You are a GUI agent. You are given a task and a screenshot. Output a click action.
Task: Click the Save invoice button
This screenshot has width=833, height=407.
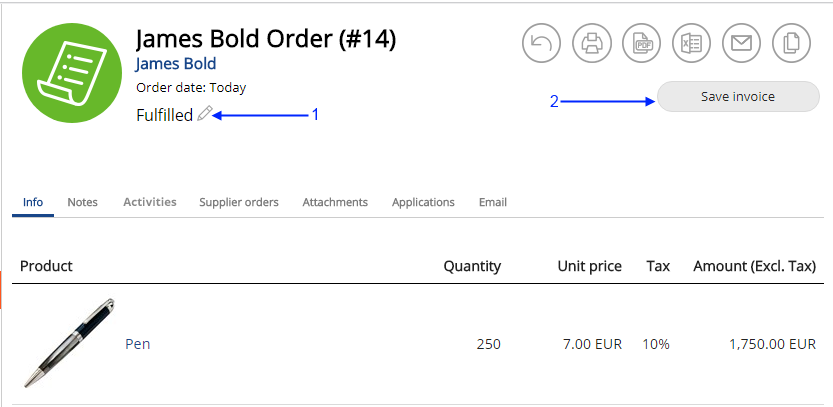738,97
